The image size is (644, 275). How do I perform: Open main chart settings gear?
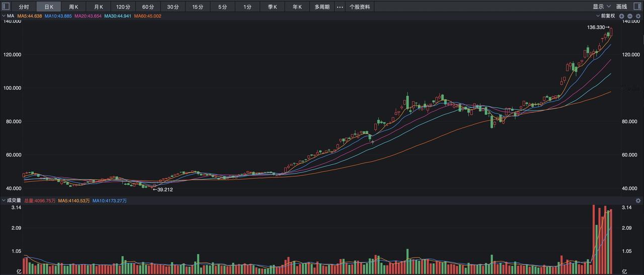pos(638,16)
